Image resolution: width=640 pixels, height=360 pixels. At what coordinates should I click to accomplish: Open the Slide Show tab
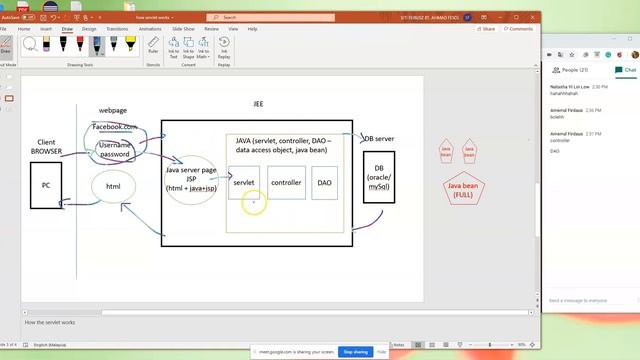click(x=183, y=29)
